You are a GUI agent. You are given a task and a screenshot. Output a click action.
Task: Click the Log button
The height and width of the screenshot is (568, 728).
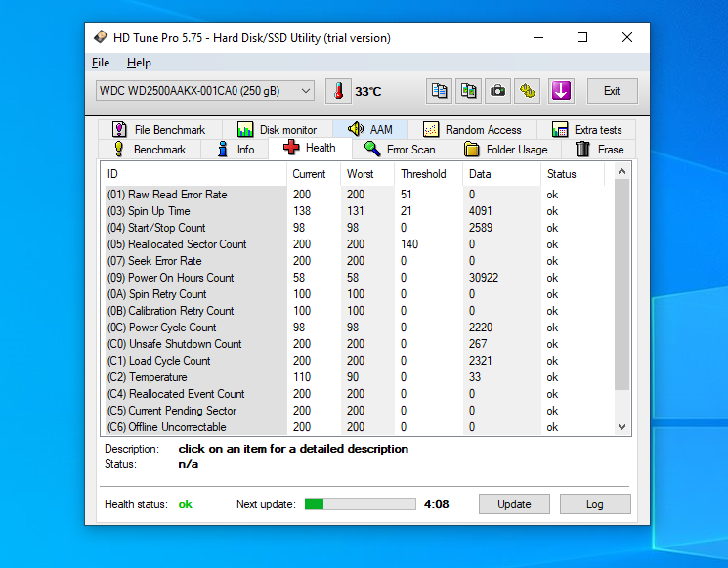coord(595,503)
